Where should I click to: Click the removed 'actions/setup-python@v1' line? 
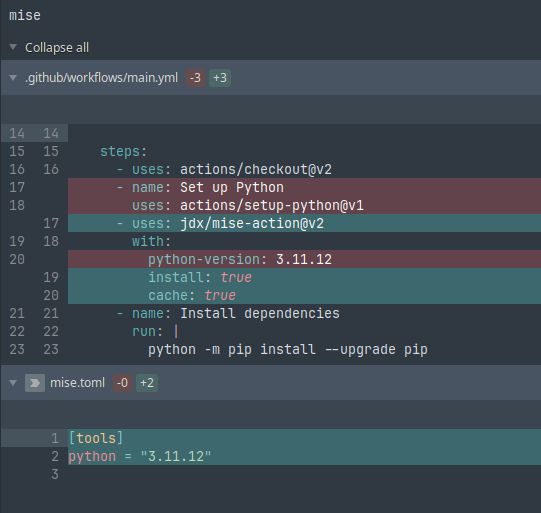(304, 205)
